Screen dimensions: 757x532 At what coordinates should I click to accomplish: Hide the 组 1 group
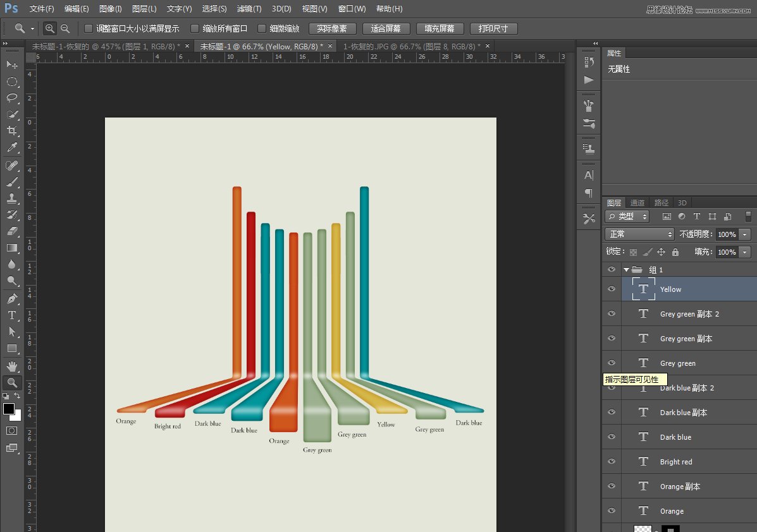612,269
